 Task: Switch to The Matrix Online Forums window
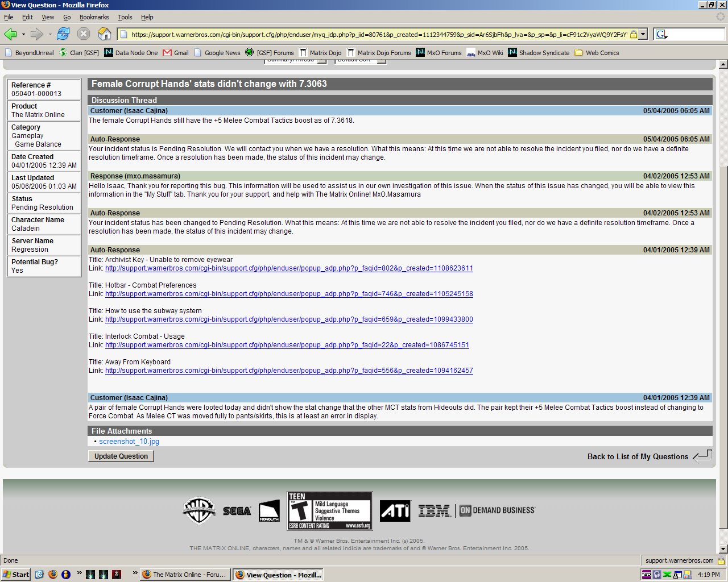point(185,575)
